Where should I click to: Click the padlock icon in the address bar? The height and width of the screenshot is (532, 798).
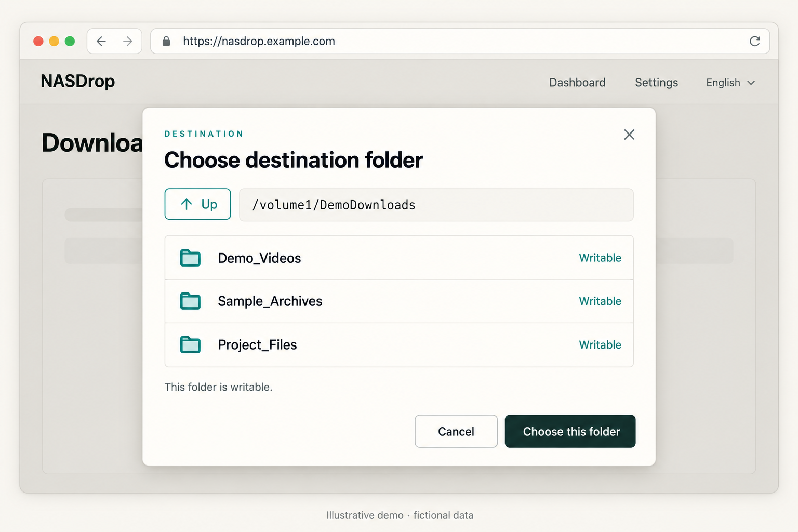point(166,41)
